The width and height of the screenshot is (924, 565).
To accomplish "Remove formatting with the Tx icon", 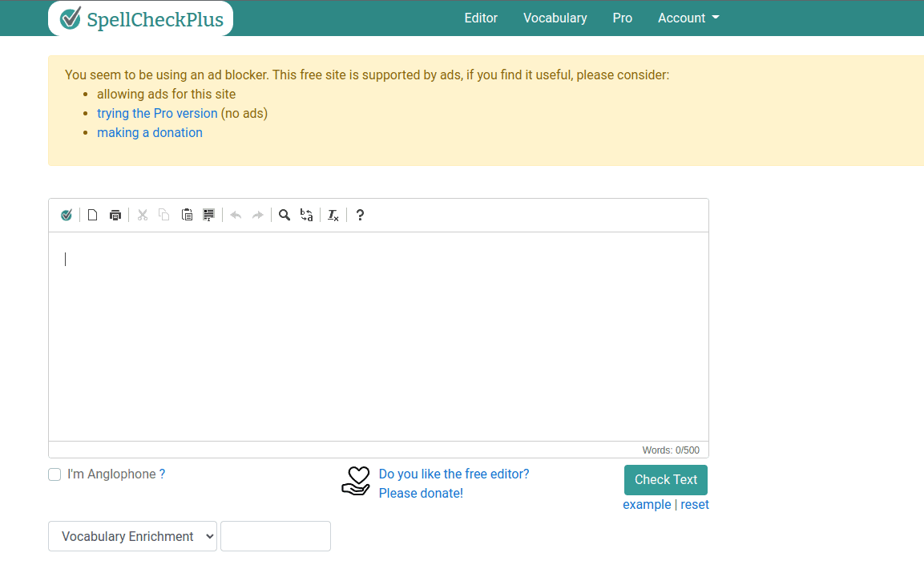I will coord(333,216).
